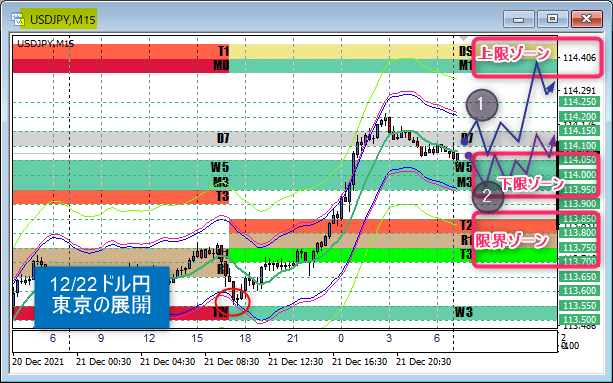The image size is (613, 383).
Task: Select the 113.650 green price level tag
Action: coord(580,277)
